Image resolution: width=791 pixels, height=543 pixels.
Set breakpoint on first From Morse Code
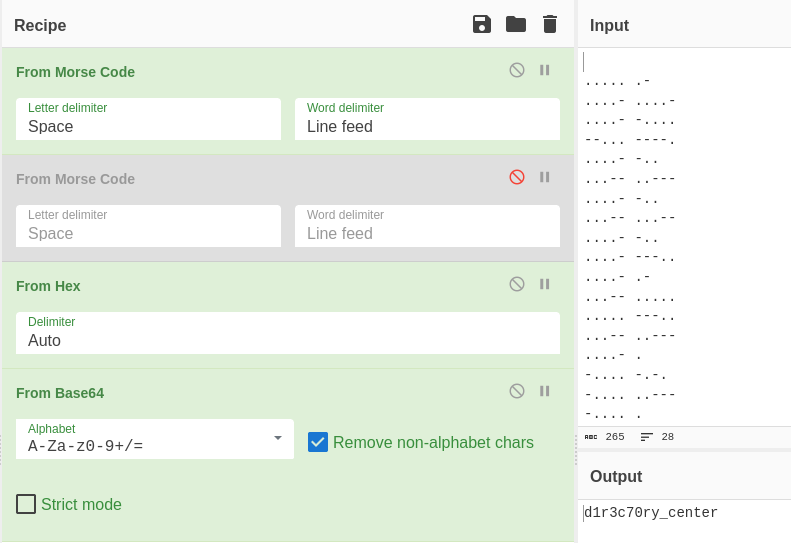(x=545, y=70)
